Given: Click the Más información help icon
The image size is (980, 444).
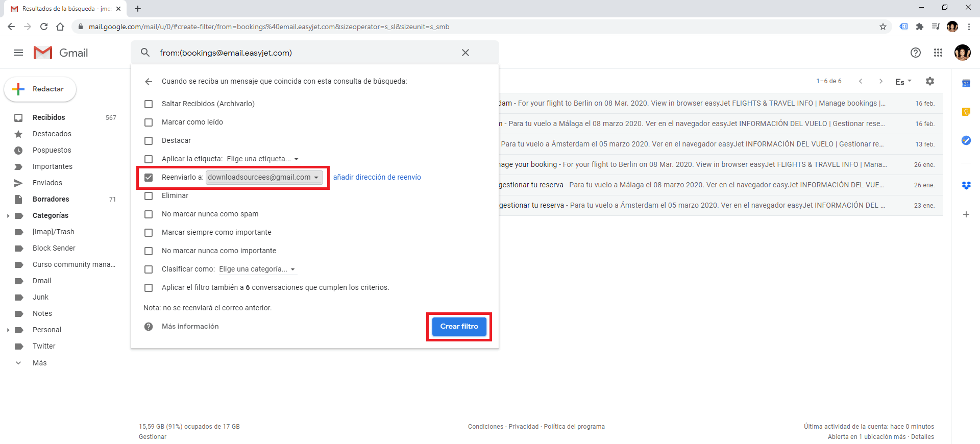Looking at the screenshot, I should coord(149,327).
